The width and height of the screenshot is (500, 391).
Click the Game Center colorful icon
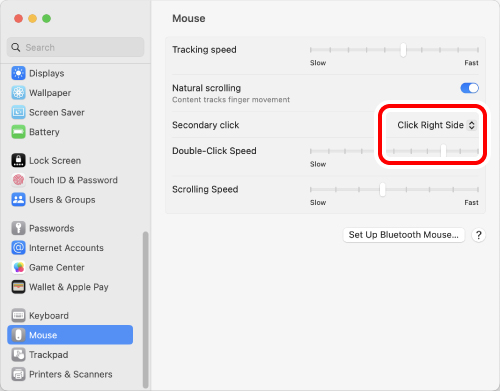pos(18,267)
